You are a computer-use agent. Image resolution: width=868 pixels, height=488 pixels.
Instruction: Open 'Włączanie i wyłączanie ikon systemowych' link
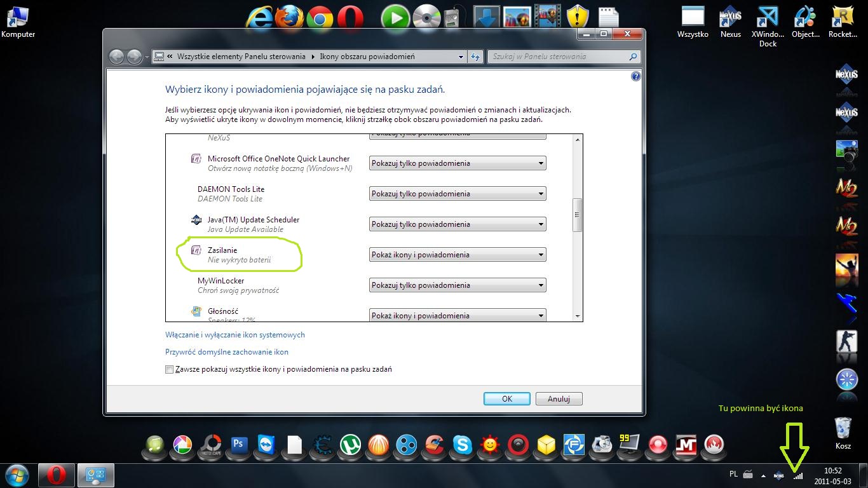click(x=235, y=335)
